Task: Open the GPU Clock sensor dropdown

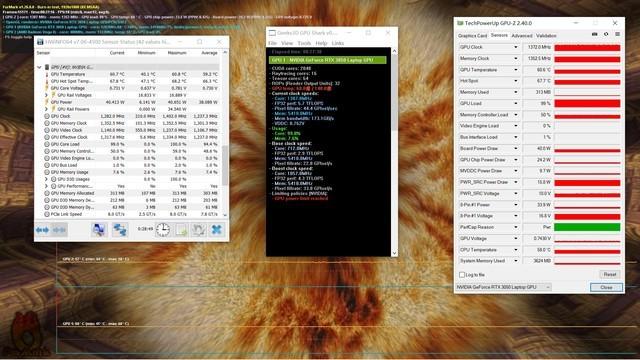Action: click(516, 47)
